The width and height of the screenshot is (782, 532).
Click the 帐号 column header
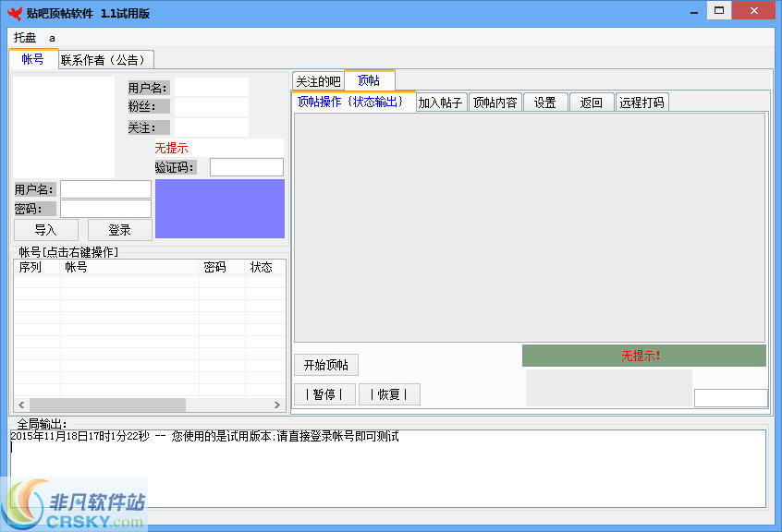click(129, 267)
